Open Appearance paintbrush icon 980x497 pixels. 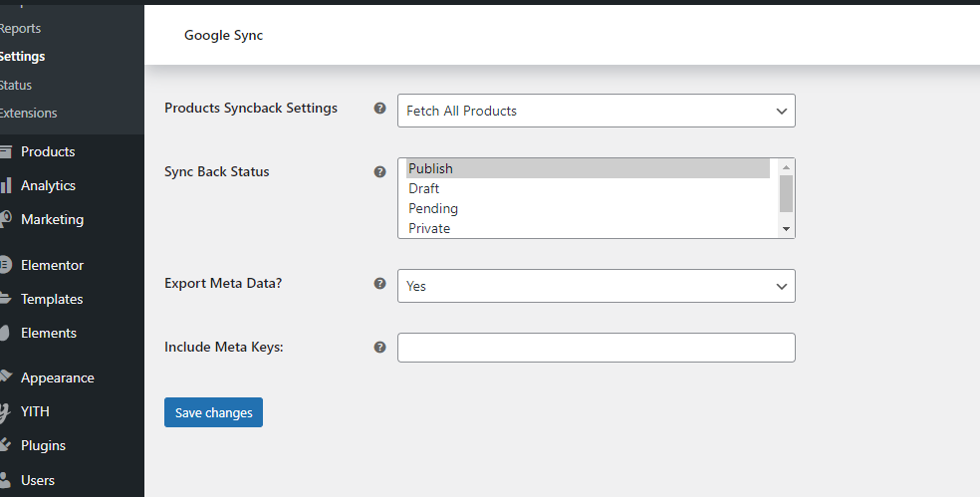pos(6,376)
